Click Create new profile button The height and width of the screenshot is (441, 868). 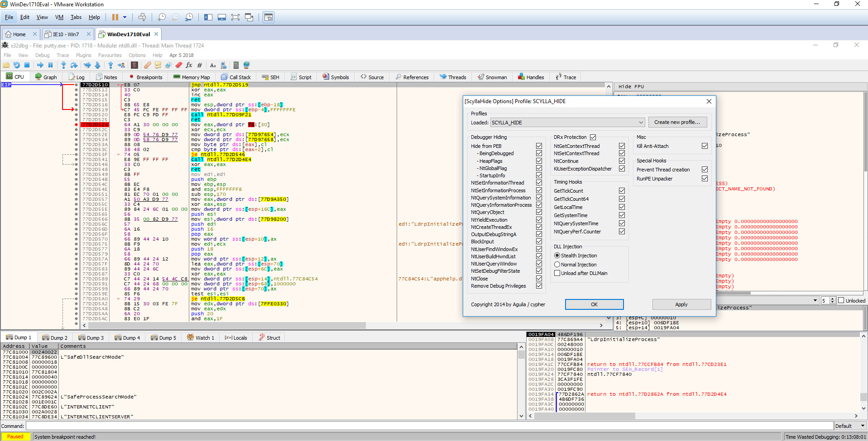point(677,122)
